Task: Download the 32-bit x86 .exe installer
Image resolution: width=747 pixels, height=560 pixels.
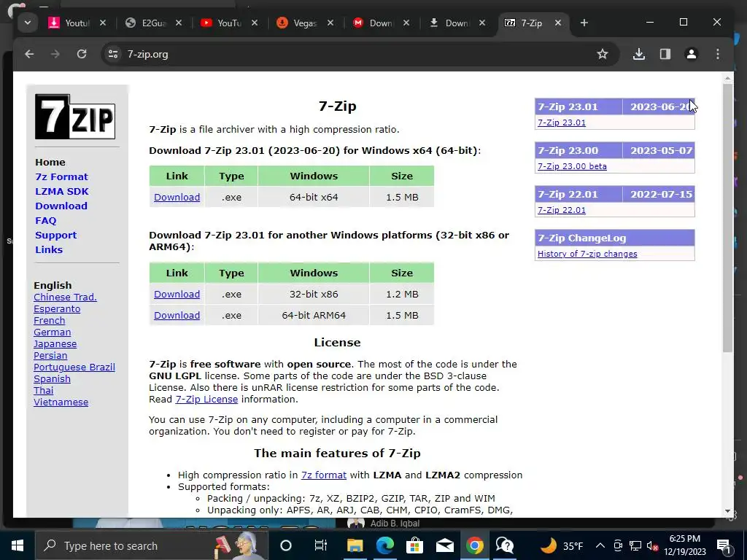Action: coord(177,295)
